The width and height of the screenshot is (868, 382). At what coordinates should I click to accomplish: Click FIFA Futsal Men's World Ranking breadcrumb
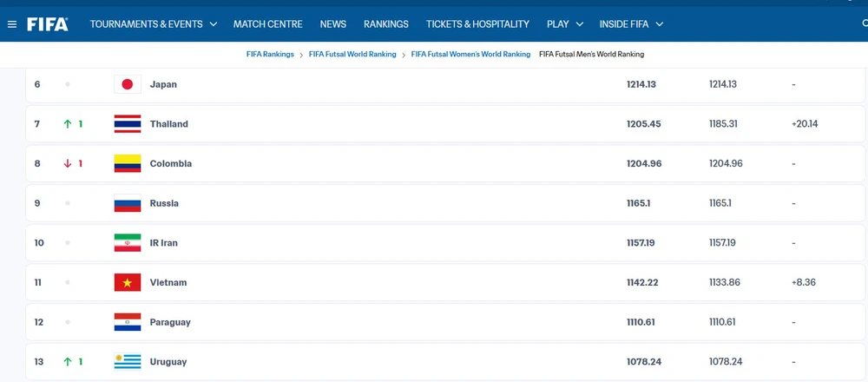click(592, 54)
